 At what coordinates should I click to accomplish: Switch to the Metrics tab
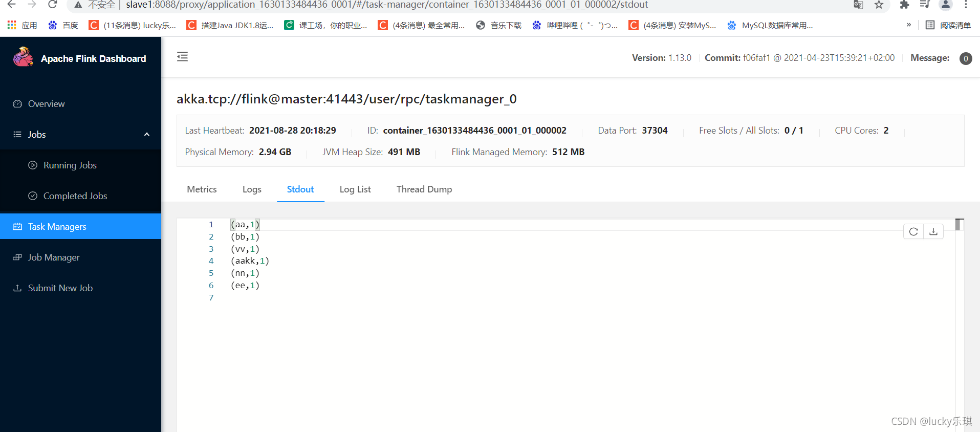(202, 189)
